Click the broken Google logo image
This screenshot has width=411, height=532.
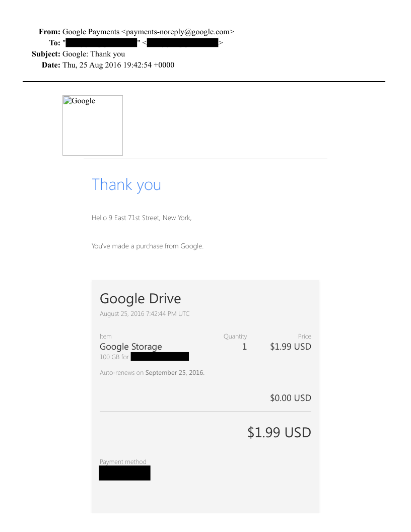pos(93,125)
